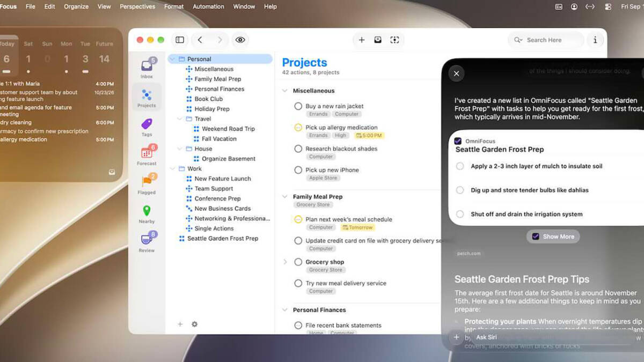Screen dimensions: 644x362
Task: Expand the Grocery shop action group
Action: click(285, 262)
